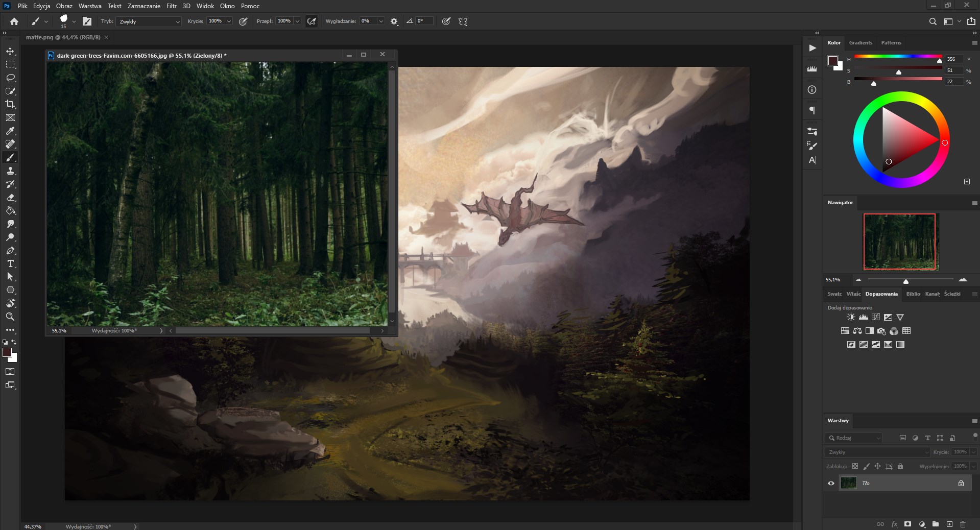Click the forest window horizontal scrollbar
Viewport: 980px width, 530px height.
coord(273,331)
